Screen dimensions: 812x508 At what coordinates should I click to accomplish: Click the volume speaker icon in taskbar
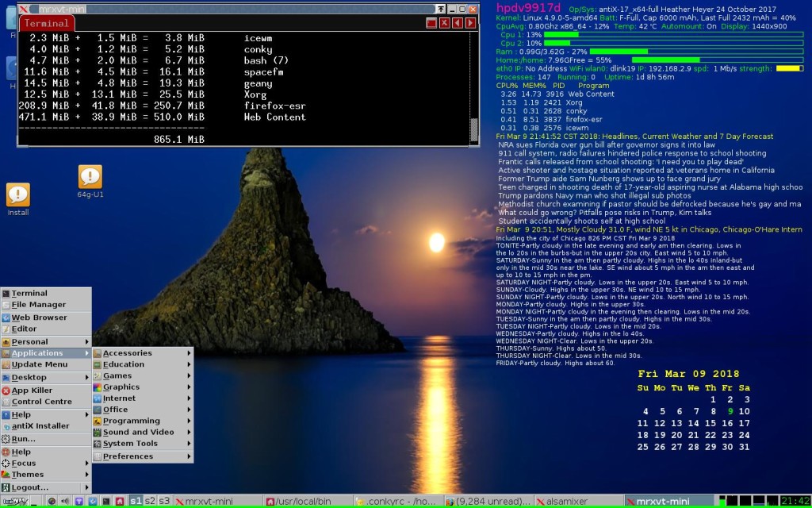tap(65, 502)
